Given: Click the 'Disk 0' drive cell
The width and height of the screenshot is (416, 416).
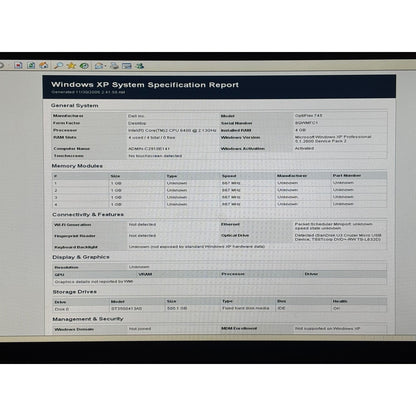Looking at the screenshot, I should tap(62, 309).
